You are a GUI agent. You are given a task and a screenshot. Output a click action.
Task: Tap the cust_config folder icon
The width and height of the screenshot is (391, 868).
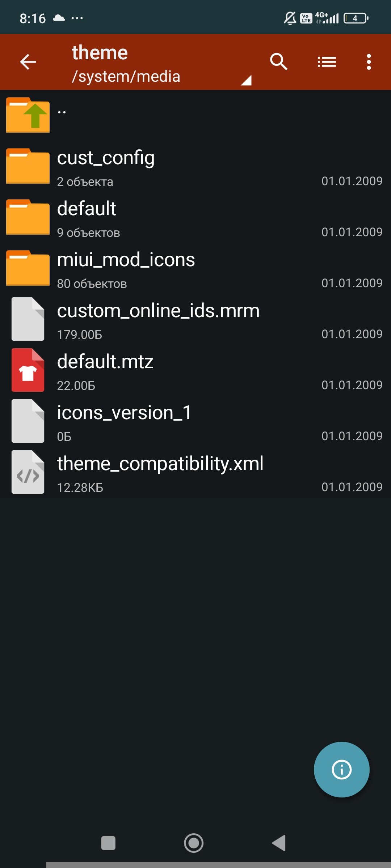[28, 166]
